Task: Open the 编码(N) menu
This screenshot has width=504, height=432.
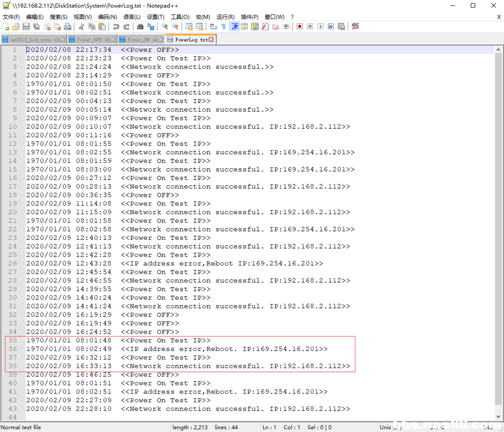Action: pos(107,17)
